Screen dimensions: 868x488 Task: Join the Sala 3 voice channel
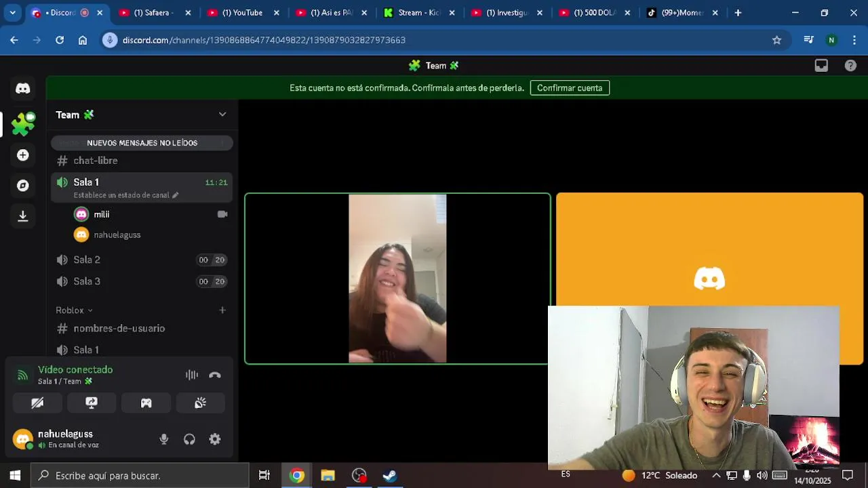[142, 281]
